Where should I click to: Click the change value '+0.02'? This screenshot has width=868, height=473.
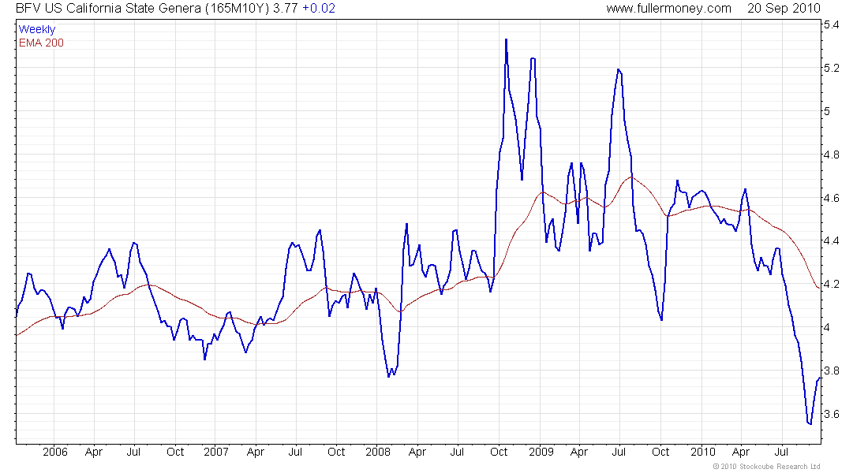point(318,9)
